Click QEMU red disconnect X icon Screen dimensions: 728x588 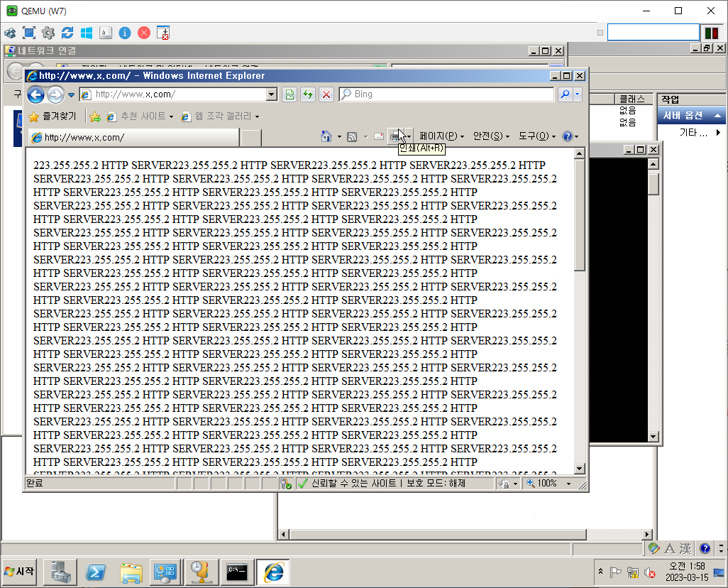[x=144, y=33]
